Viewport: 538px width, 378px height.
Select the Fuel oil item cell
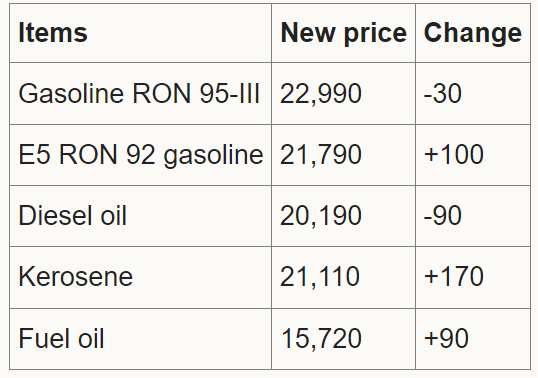click(140, 339)
